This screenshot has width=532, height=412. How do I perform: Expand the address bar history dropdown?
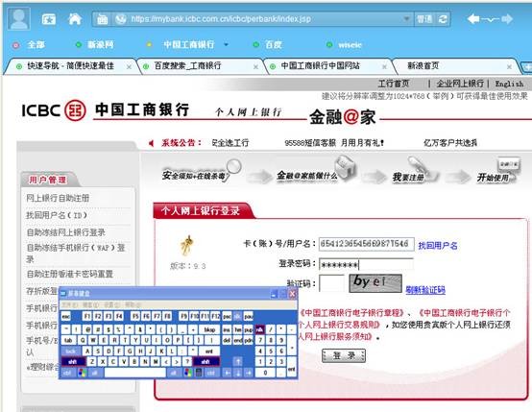click(x=406, y=19)
